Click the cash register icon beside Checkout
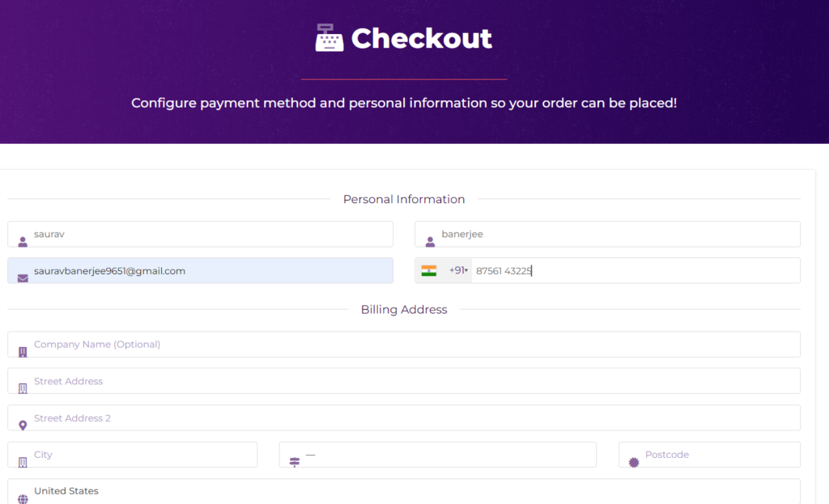Screen dimensions: 829x504 pos(329,38)
